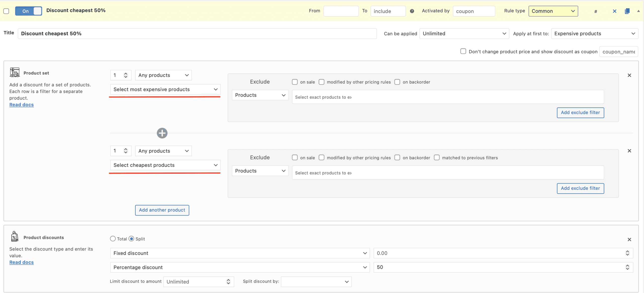Click the help question mark icon
The width and height of the screenshot is (644, 293).
[412, 11]
